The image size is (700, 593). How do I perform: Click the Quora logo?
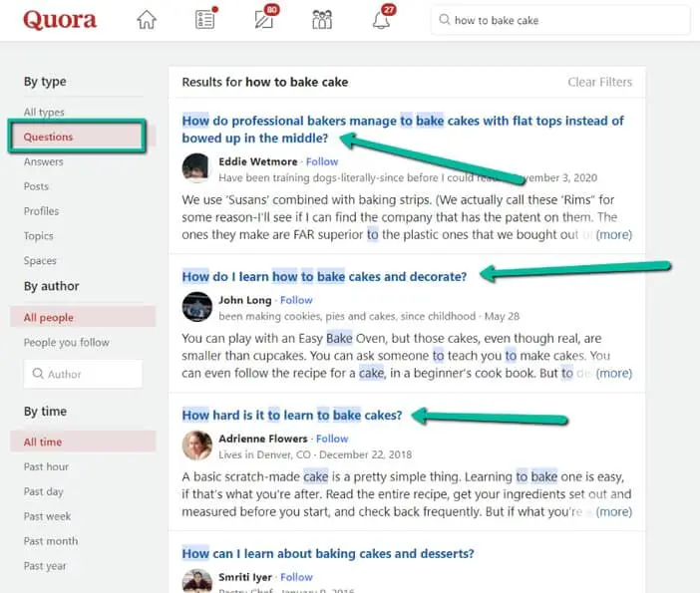click(60, 20)
